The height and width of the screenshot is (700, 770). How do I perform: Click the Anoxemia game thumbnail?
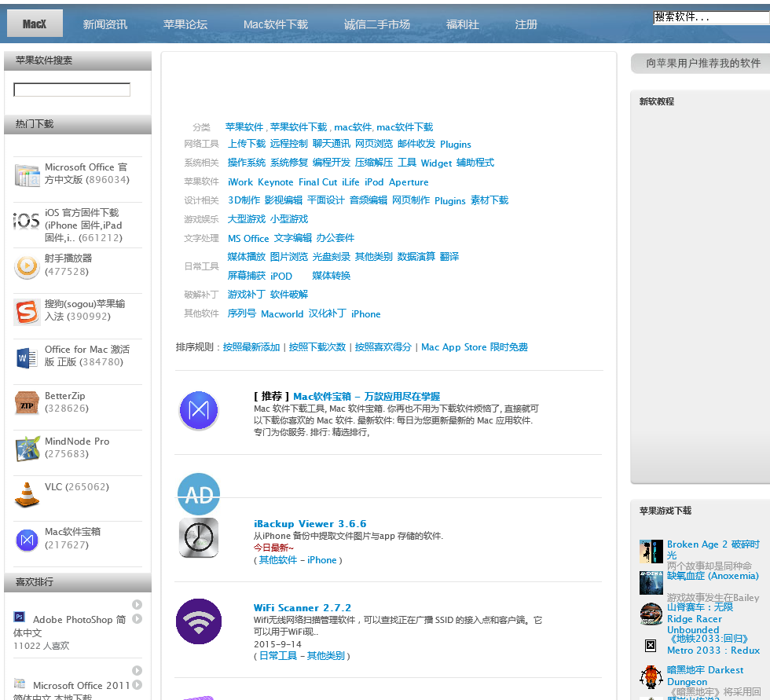pyautogui.click(x=651, y=583)
